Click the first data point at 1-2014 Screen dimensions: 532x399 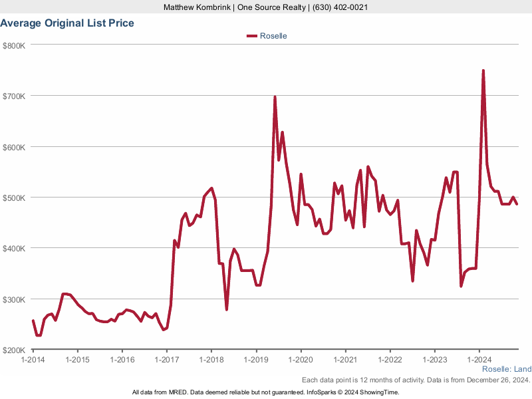point(33,321)
